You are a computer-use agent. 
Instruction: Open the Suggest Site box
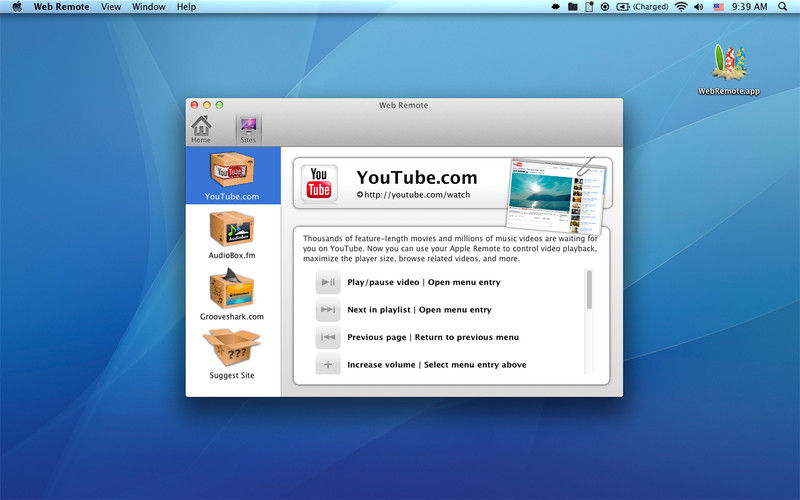click(x=232, y=355)
